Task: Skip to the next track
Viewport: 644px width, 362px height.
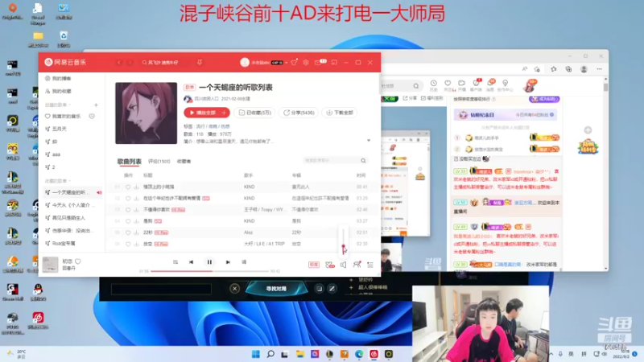Action: (x=228, y=262)
